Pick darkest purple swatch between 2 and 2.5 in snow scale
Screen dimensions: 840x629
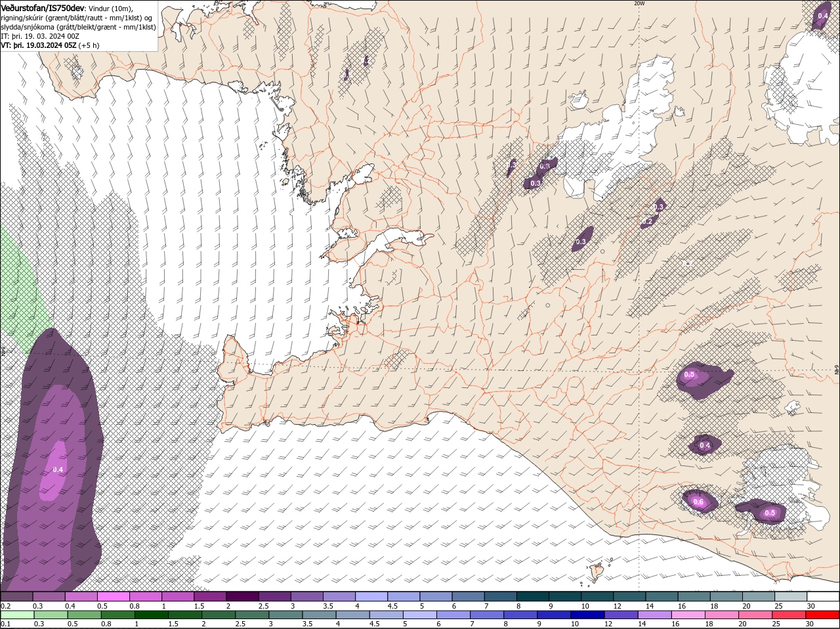[242, 596]
